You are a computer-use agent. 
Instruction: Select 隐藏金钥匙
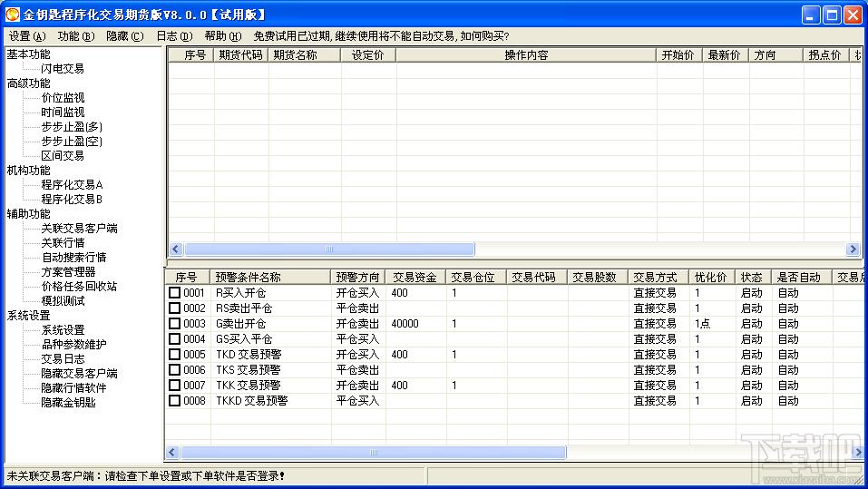68,403
